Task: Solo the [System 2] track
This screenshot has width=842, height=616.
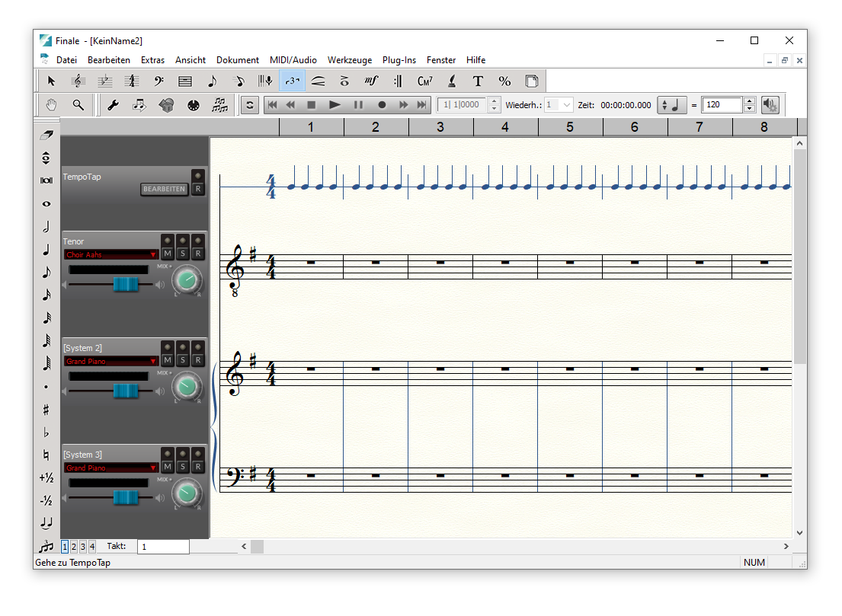Action: click(x=183, y=360)
